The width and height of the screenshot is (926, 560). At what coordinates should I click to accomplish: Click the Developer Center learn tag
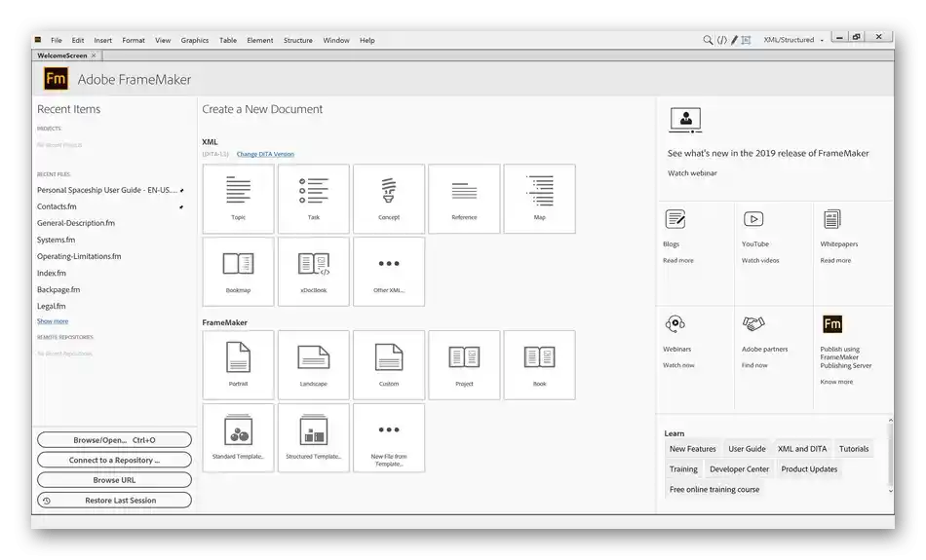pos(739,469)
